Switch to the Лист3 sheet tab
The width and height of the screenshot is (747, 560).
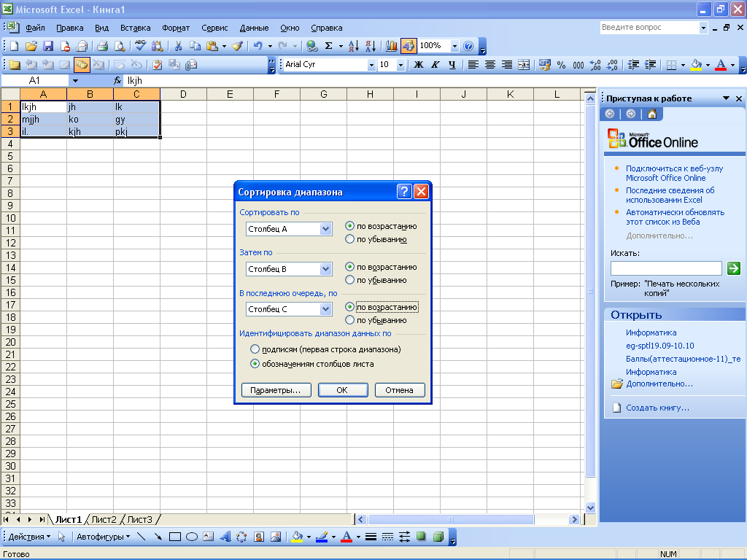tap(139, 519)
